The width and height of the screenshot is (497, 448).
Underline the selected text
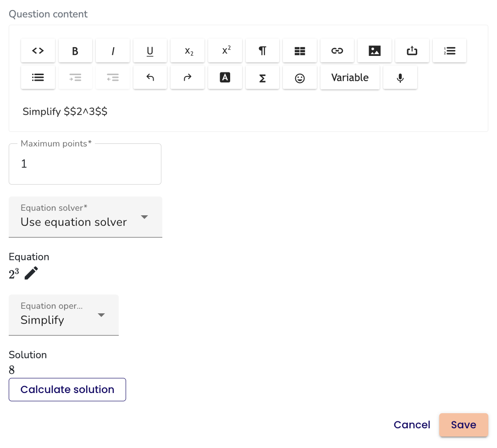[x=150, y=51]
